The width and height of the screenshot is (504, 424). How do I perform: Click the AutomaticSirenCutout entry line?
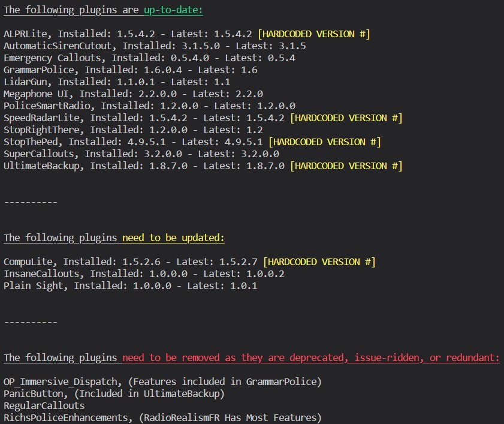(155, 46)
